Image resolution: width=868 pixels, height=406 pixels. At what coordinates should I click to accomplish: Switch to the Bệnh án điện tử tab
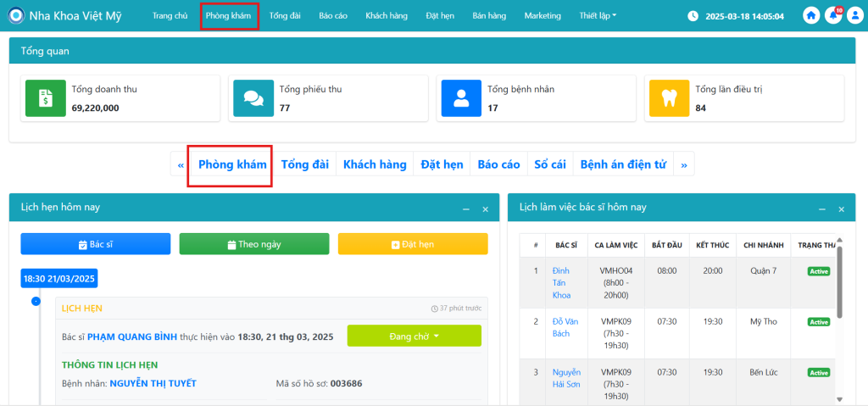[x=623, y=164]
